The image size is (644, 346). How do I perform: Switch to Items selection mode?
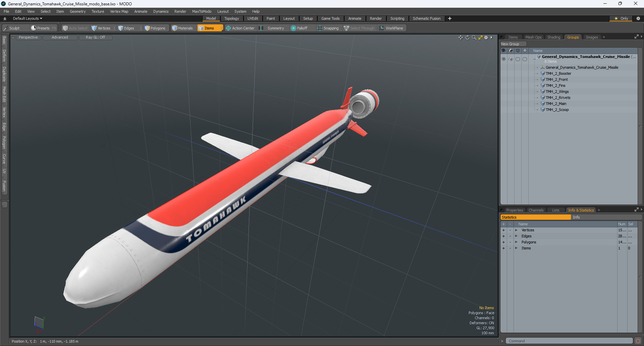[209, 28]
